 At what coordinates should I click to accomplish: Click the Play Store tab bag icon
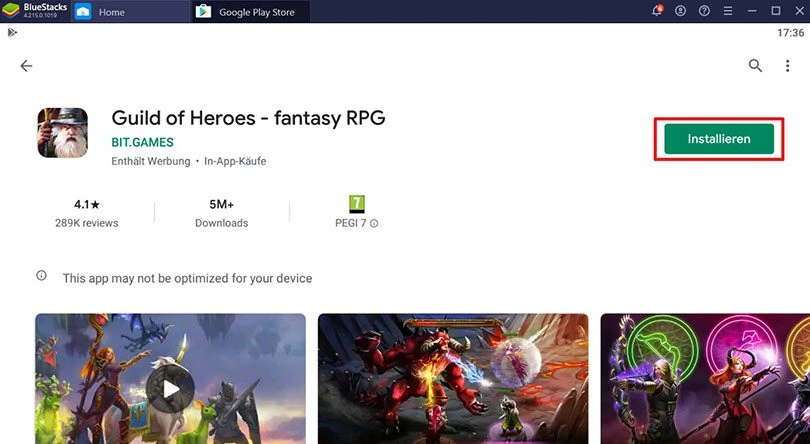tap(203, 11)
